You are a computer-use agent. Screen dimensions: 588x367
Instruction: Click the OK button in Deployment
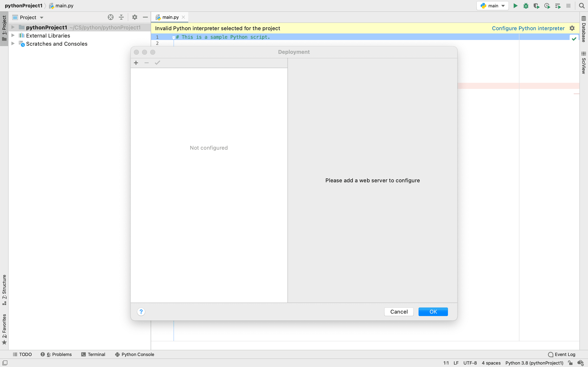[x=433, y=312]
